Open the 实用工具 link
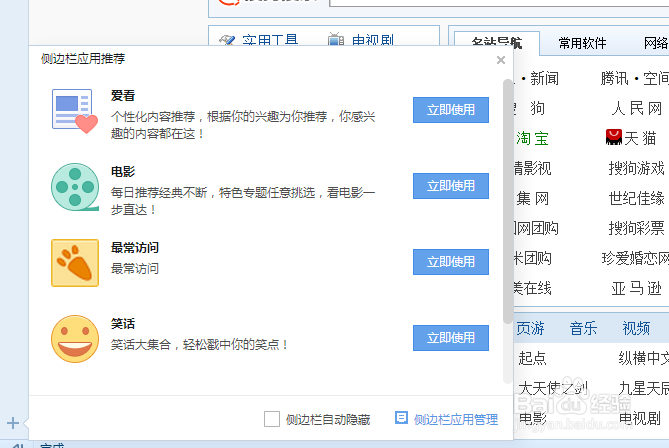This screenshot has height=448, width=669. (x=270, y=41)
